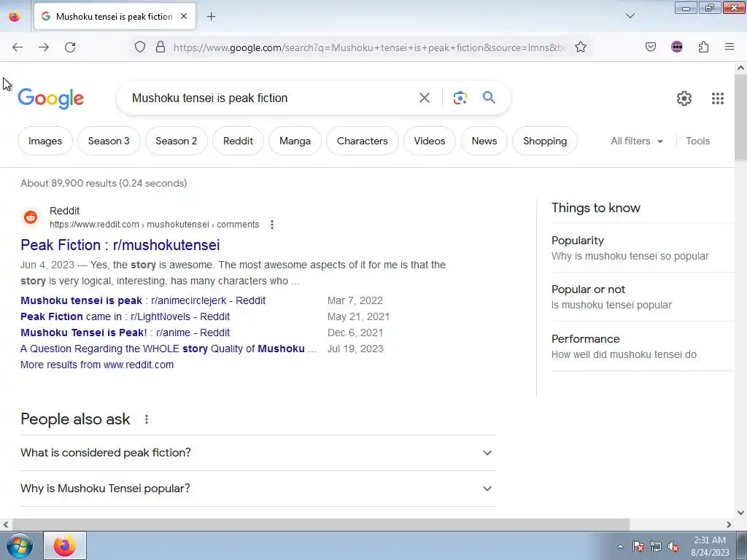Expand 'Why is Mushoku Tensei popular?' question
747x560 pixels.
[258, 489]
